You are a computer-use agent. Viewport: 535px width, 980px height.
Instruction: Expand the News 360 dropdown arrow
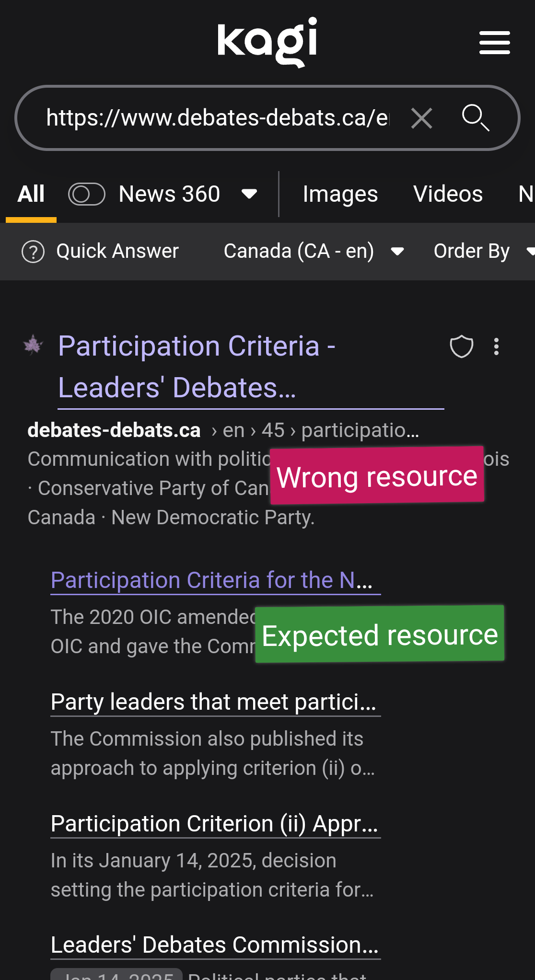(249, 194)
